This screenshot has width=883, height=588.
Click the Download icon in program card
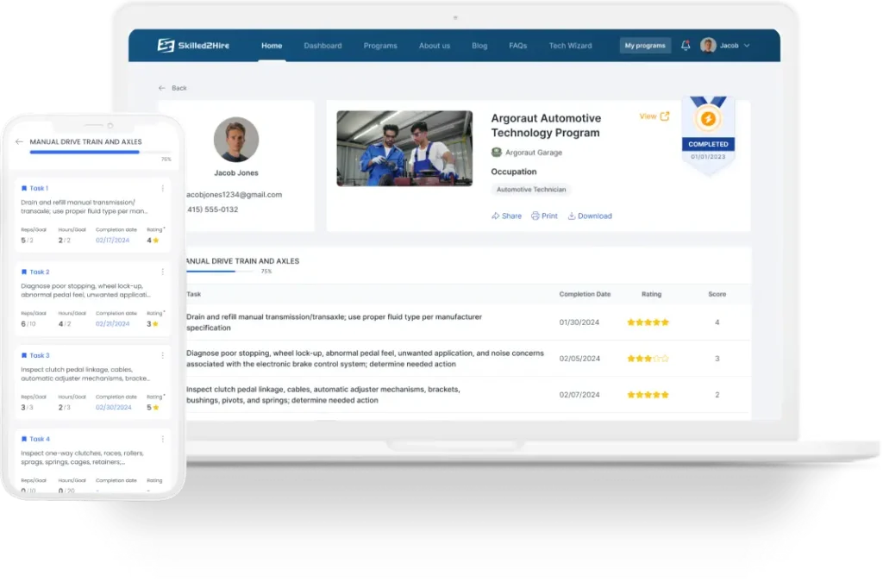pos(572,216)
